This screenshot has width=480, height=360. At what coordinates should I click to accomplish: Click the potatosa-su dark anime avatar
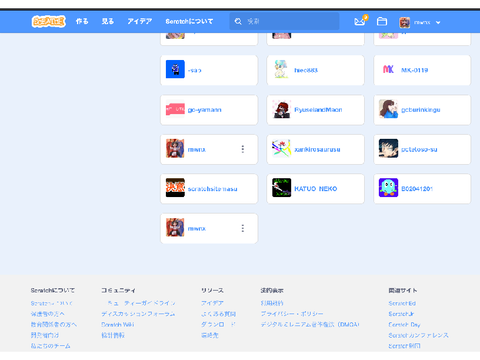(x=388, y=148)
